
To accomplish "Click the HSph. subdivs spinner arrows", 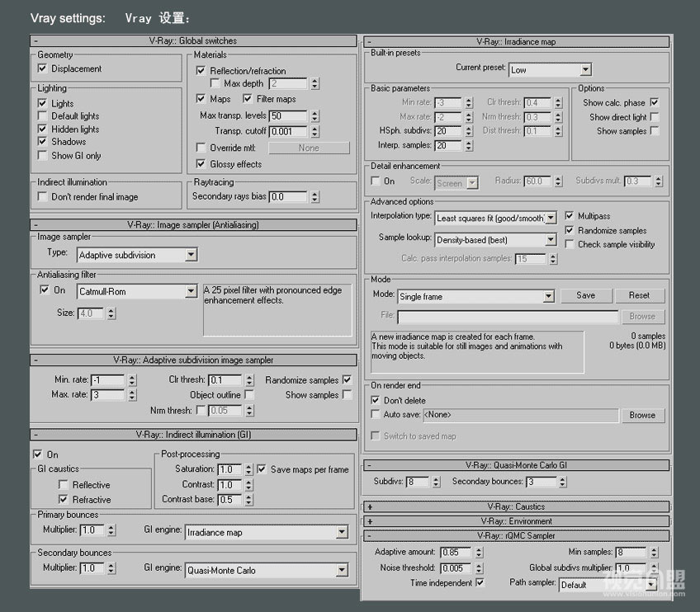I will point(468,131).
